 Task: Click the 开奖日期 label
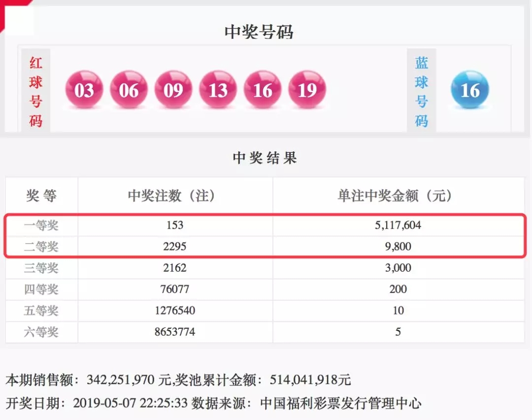33,403
